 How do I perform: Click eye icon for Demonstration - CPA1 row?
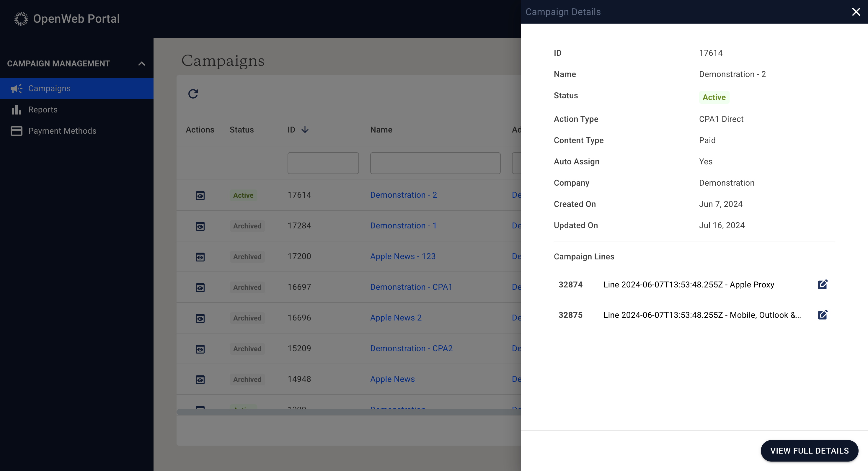[x=200, y=287]
